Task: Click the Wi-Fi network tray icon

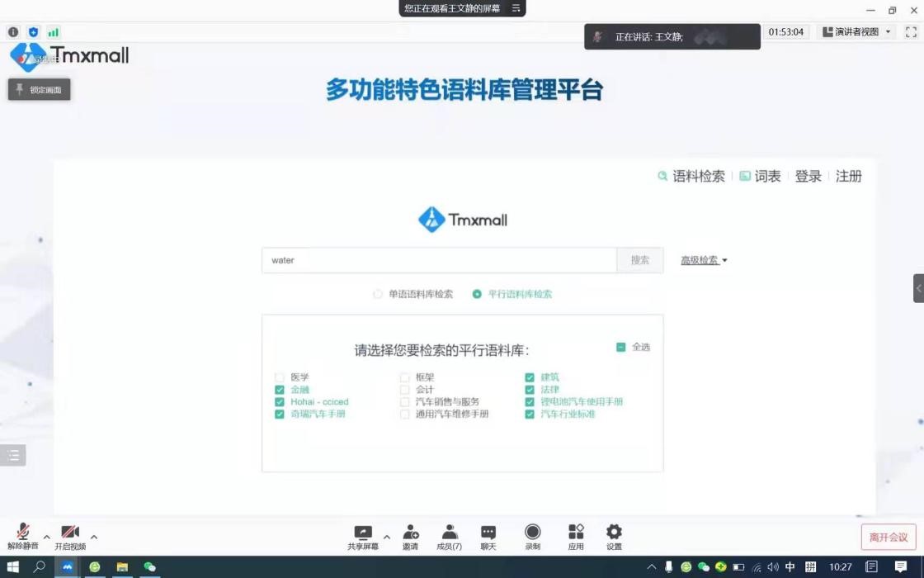Action: (x=757, y=566)
